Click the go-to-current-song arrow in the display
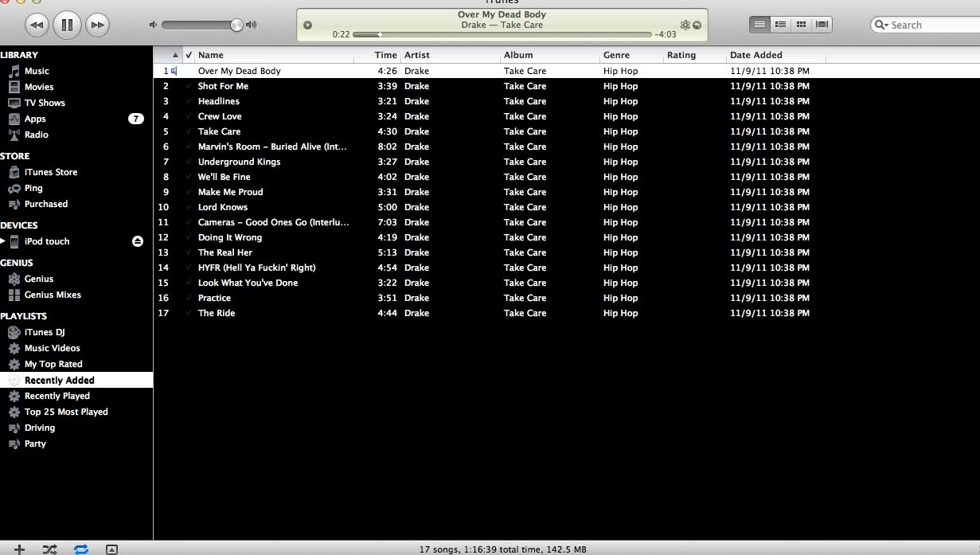The image size is (980, 555). point(697,25)
